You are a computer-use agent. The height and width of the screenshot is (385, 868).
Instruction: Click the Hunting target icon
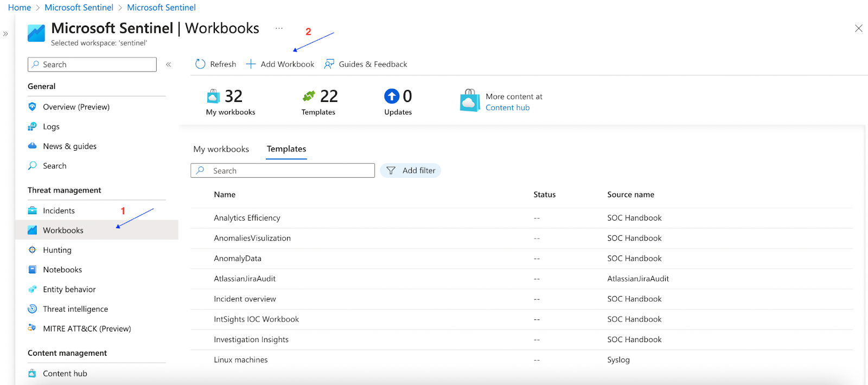pyautogui.click(x=32, y=250)
